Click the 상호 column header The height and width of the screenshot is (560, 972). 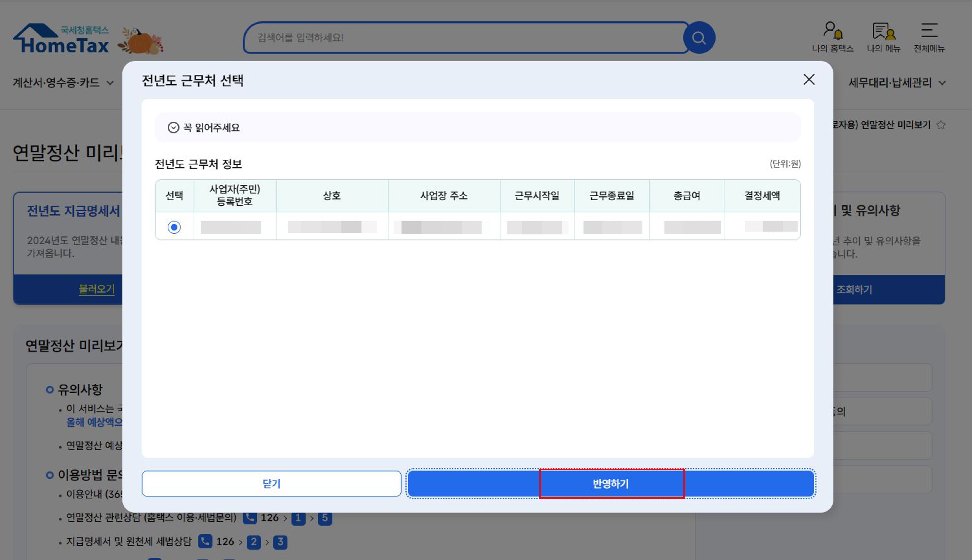click(332, 196)
